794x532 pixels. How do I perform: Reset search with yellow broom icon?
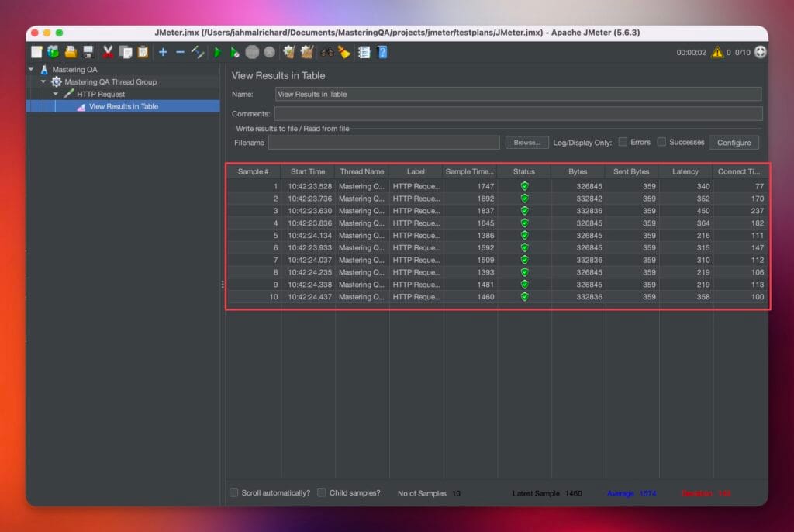pyautogui.click(x=344, y=52)
